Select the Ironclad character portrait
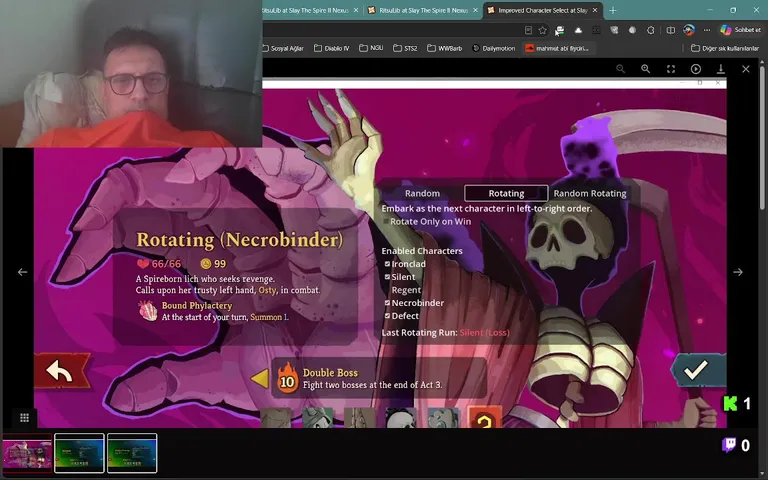 (x=276, y=418)
